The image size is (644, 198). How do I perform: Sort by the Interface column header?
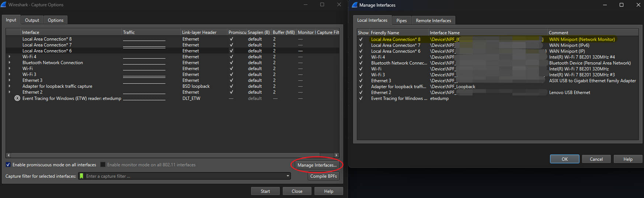click(x=71, y=32)
